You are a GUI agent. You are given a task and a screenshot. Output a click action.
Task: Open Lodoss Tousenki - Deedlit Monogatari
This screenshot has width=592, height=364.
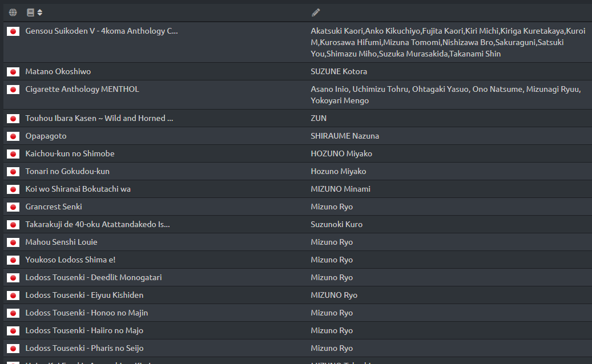click(x=93, y=277)
